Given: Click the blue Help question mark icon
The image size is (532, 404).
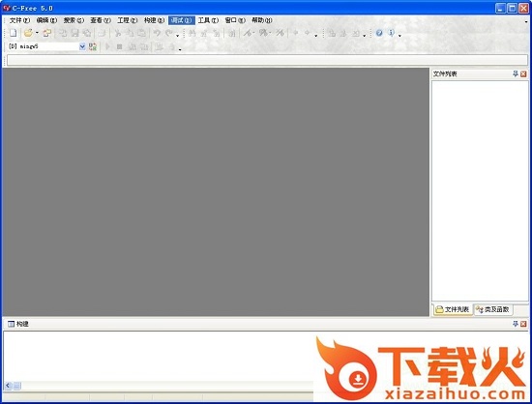Looking at the screenshot, I should point(379,33).
